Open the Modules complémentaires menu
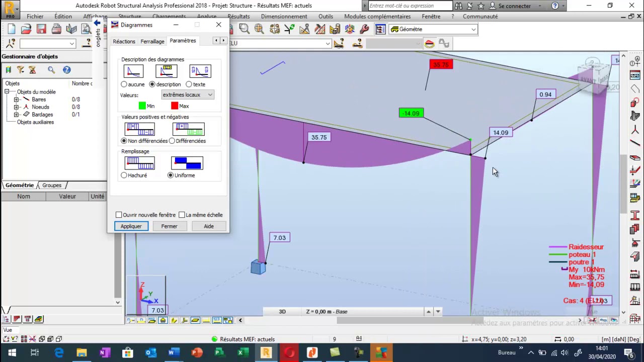 [377, 17]
